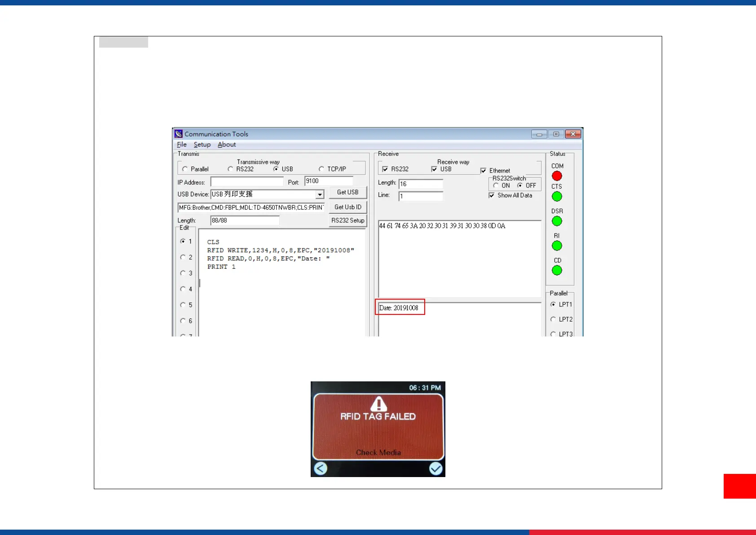Select LPT2 parallel port
756x535 pixels.
(x=553, y=319)
